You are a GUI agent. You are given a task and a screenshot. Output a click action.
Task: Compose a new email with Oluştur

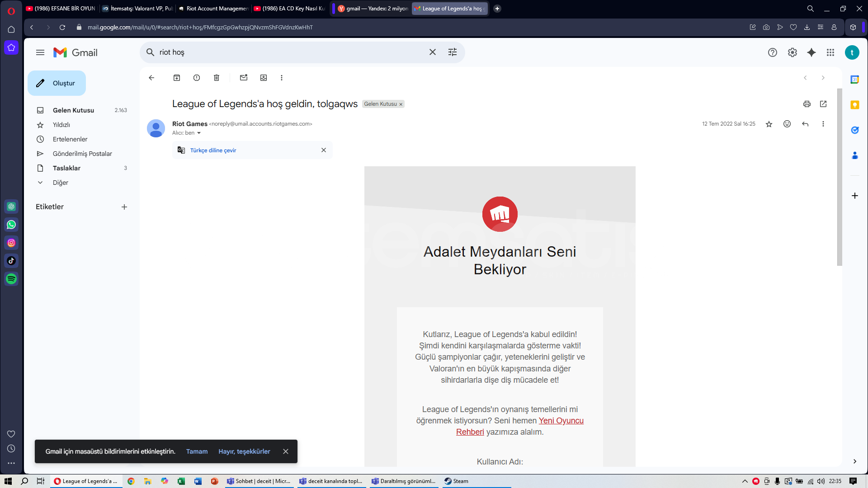click(57, 83)
